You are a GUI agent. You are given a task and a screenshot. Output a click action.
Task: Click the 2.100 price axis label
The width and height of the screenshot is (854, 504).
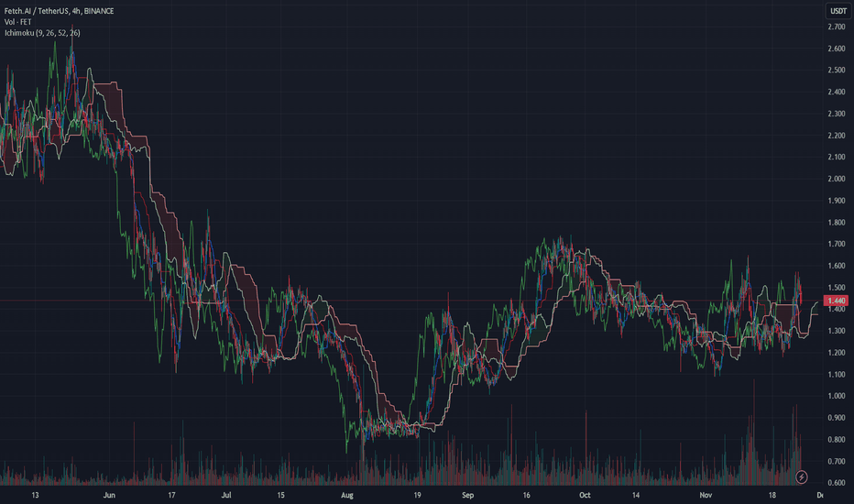coord(837,157)
